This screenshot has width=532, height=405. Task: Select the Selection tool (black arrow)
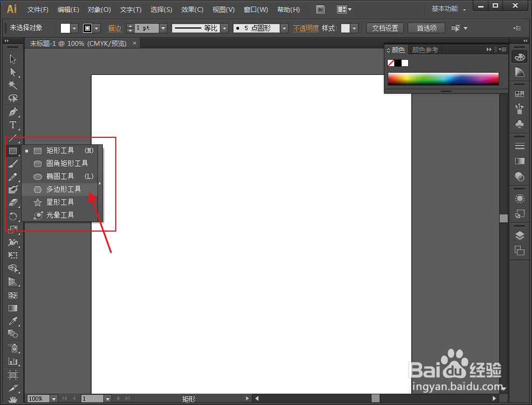(13, 59)
